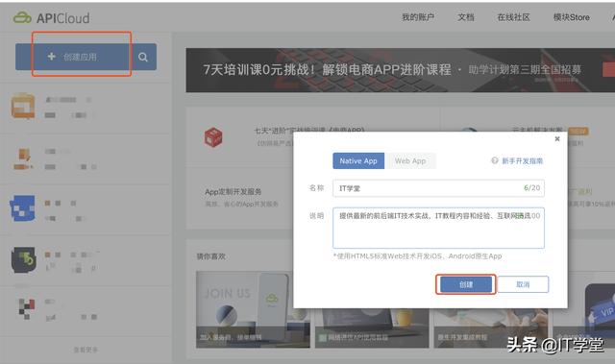This screenshot has height=364, width=615.
Task: Click the 创建应用 button in sidebar
Action: point(73,57)
